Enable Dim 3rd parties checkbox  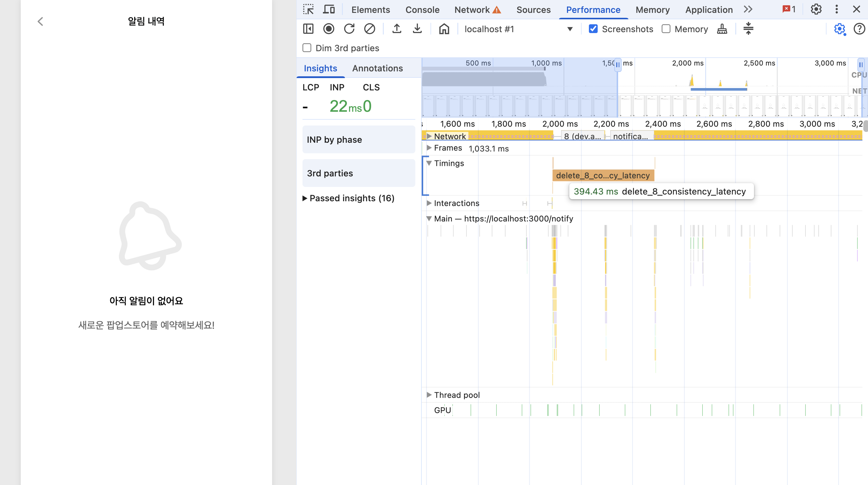307,48
